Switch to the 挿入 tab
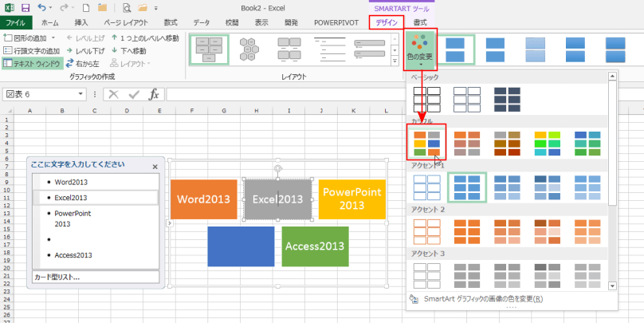 pyautogui.click(x=81, y=22)
